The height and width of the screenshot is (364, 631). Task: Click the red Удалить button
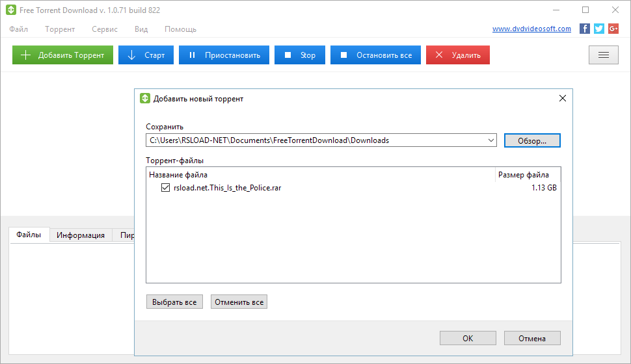pyautogui.click(x=458, y=55)
